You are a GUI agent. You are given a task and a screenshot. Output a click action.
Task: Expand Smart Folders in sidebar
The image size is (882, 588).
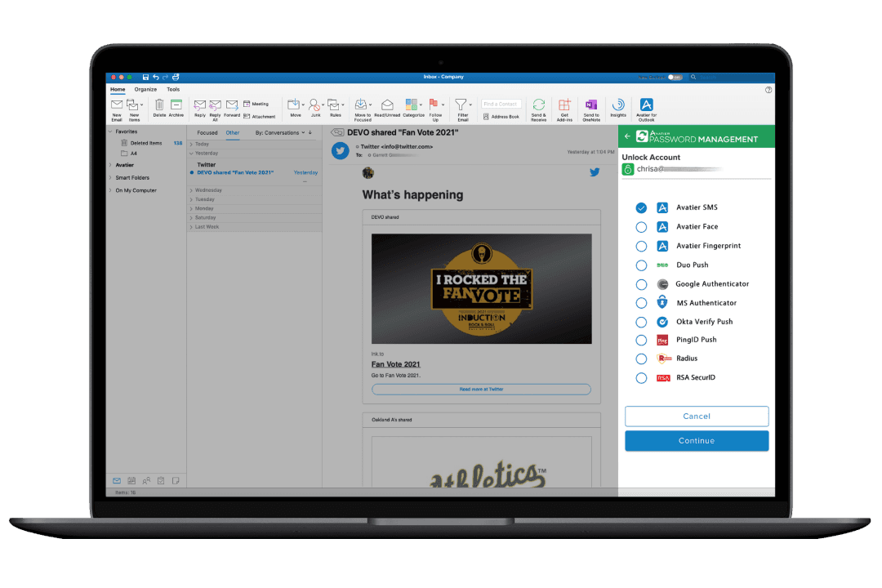click(110, 178)
